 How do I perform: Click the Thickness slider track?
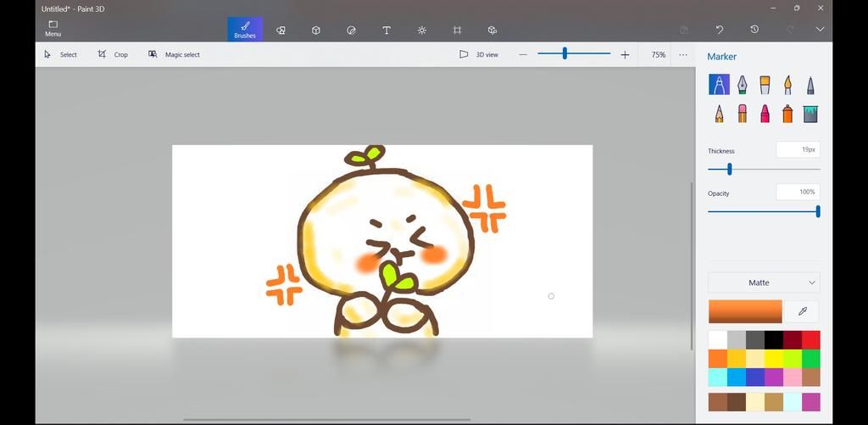tap(764, 169)
